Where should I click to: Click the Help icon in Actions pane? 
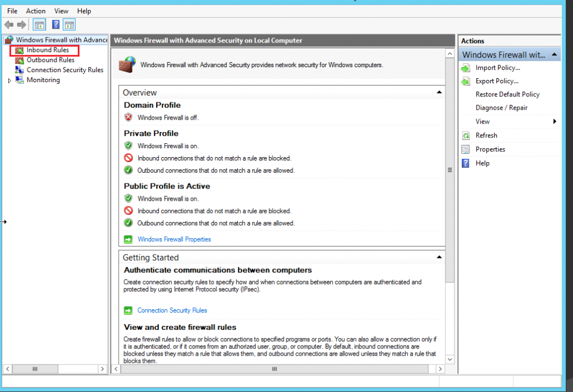466,163
